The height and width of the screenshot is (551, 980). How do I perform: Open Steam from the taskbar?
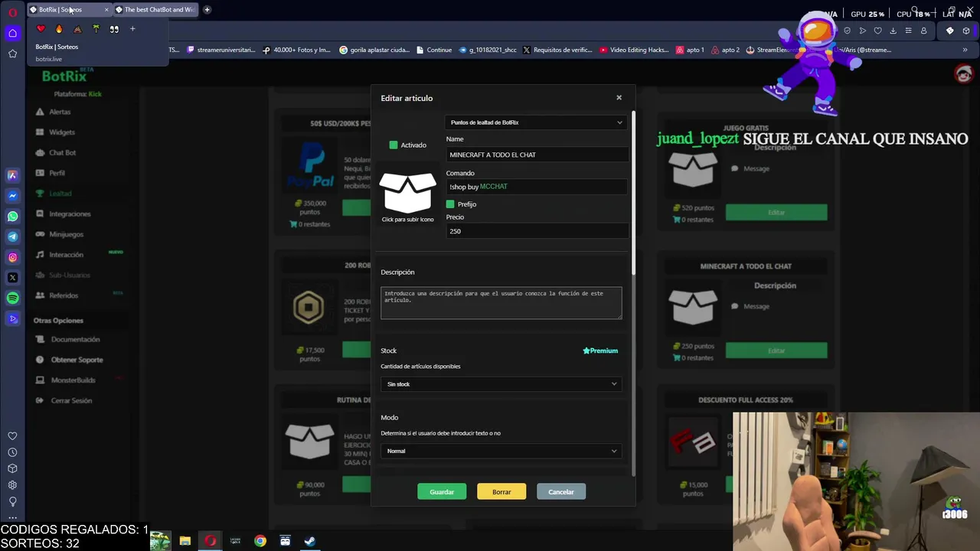tap(310, 541)
